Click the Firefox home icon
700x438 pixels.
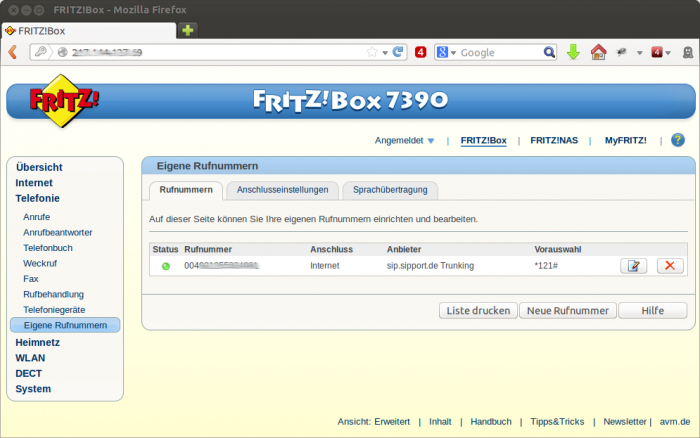pyautogui.click(x=598, y=52)
